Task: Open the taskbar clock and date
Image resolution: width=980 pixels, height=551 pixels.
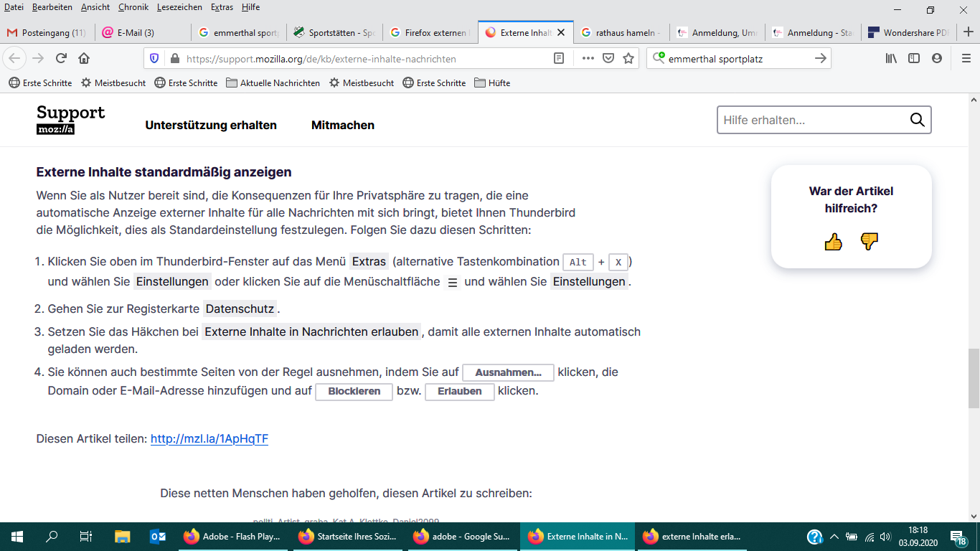Action: [918, 537]
